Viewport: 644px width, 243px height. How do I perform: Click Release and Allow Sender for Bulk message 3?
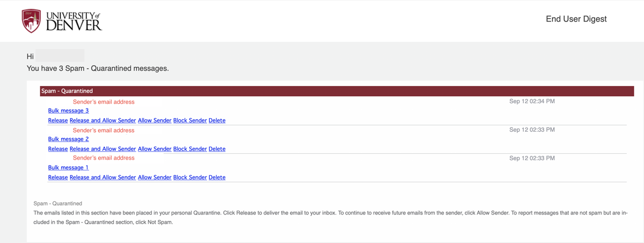coord(103,120)
